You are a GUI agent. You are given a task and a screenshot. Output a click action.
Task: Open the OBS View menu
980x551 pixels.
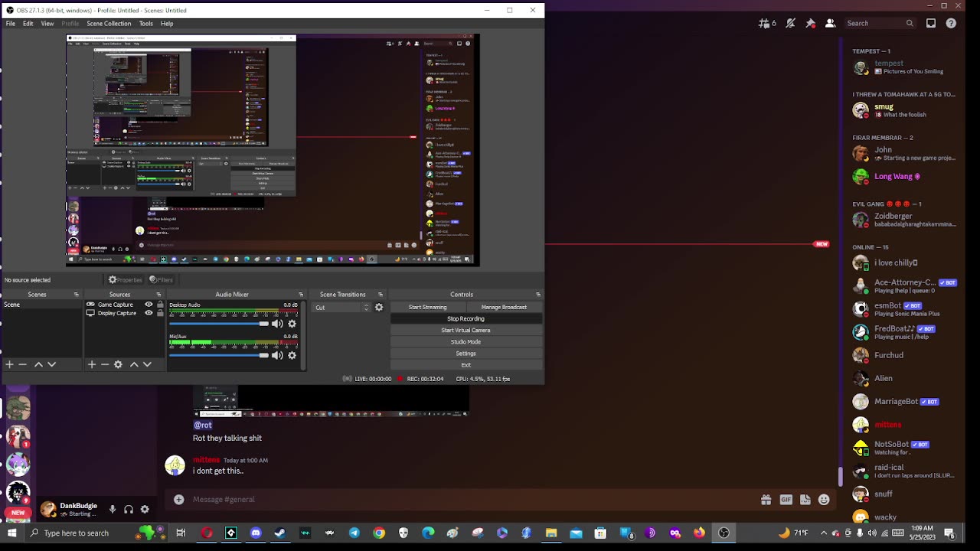pyautogui.click(x=47, y=24)
